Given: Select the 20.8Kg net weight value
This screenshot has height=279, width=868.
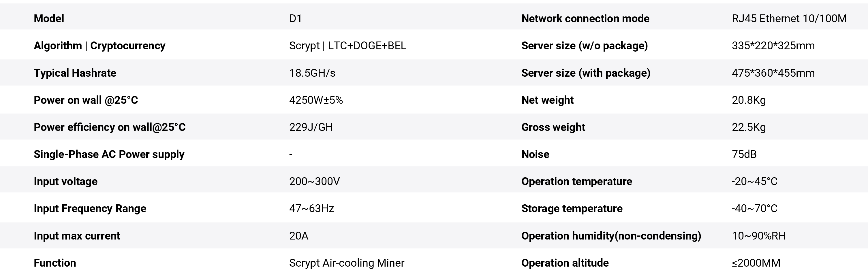Looking at the screenshot, I should [x=749, y=100].
